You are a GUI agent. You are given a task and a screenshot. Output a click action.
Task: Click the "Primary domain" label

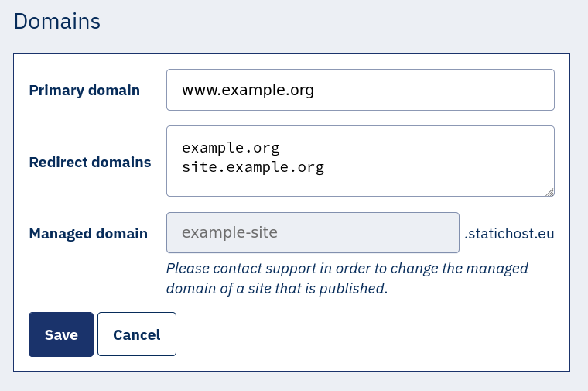84,91
